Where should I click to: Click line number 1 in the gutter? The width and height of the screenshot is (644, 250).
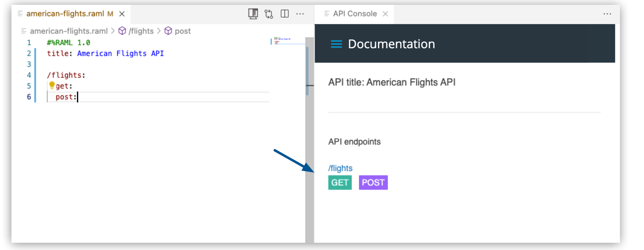tap(29, 43)
